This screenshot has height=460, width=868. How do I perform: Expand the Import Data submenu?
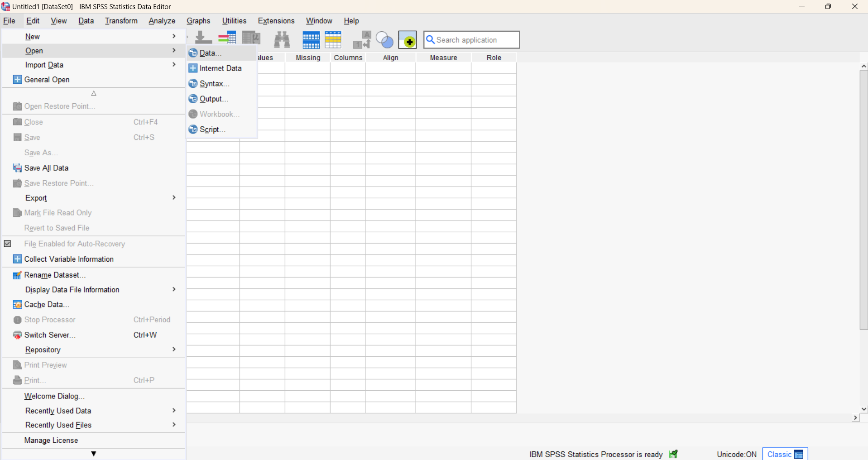tap(94, 65)
